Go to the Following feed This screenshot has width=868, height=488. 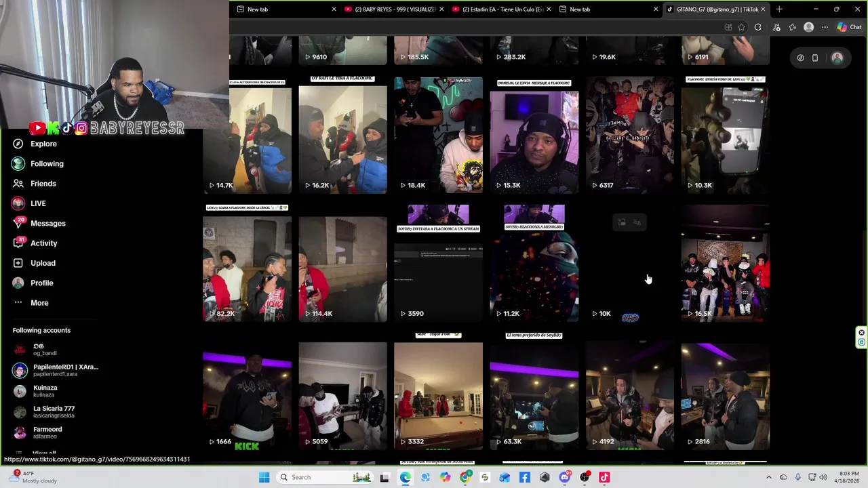(38, 163)
